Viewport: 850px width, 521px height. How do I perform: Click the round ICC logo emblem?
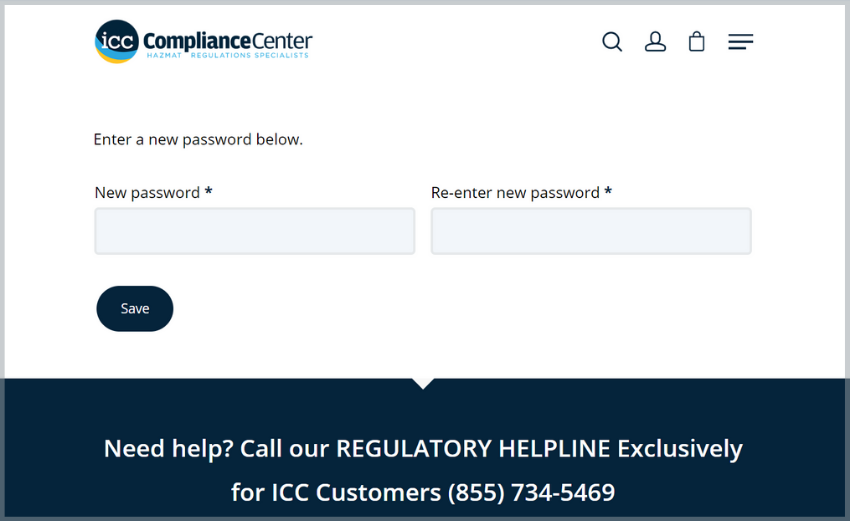click(116, 42)
